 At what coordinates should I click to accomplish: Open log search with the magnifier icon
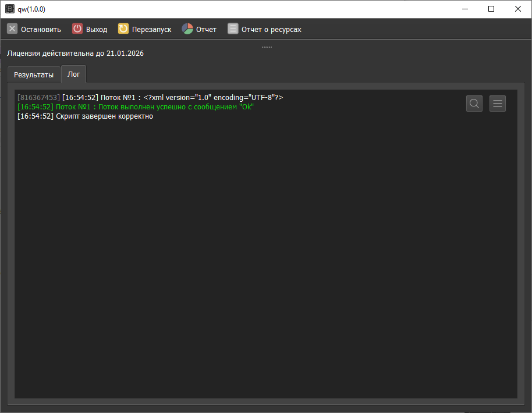pos(474,104)
